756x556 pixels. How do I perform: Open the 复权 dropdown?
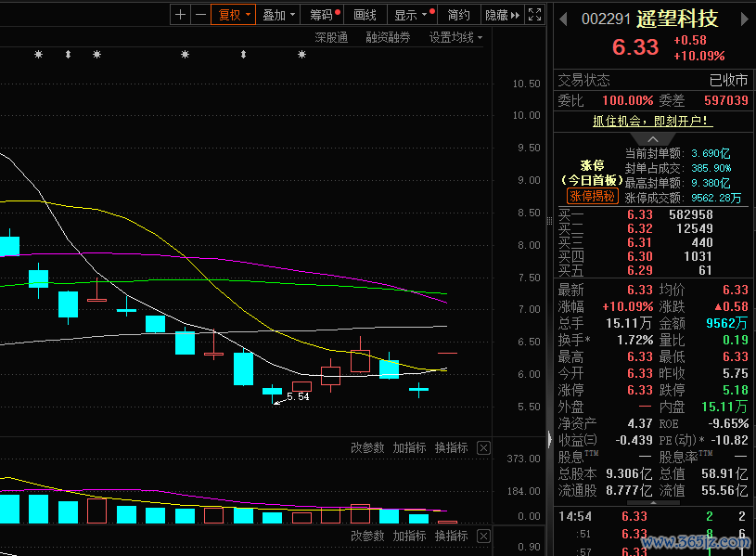point(234,15)
